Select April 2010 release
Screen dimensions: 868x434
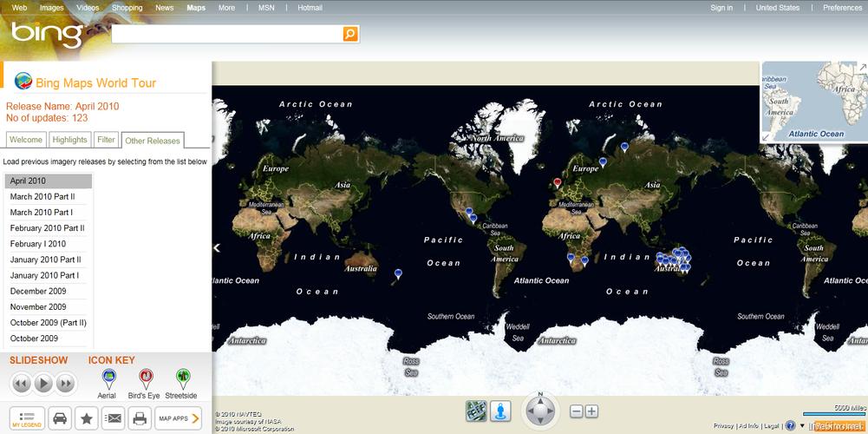(x=49, y=181)
